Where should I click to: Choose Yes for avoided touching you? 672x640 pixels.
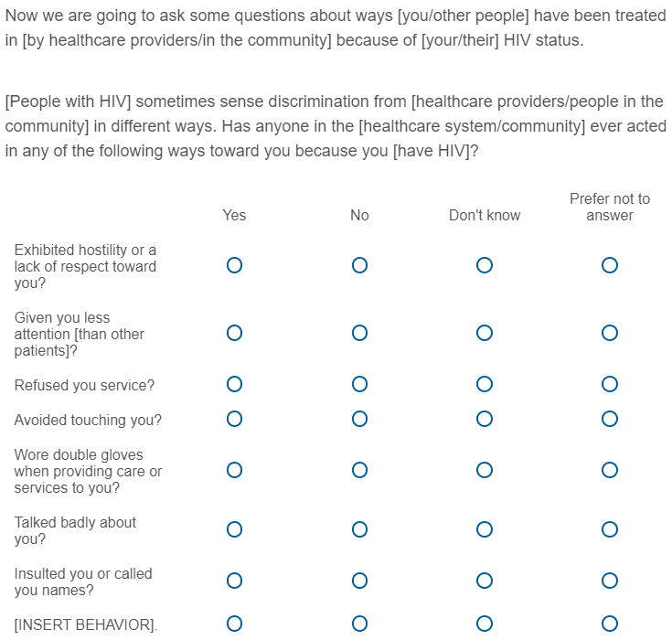pos(234,419)
